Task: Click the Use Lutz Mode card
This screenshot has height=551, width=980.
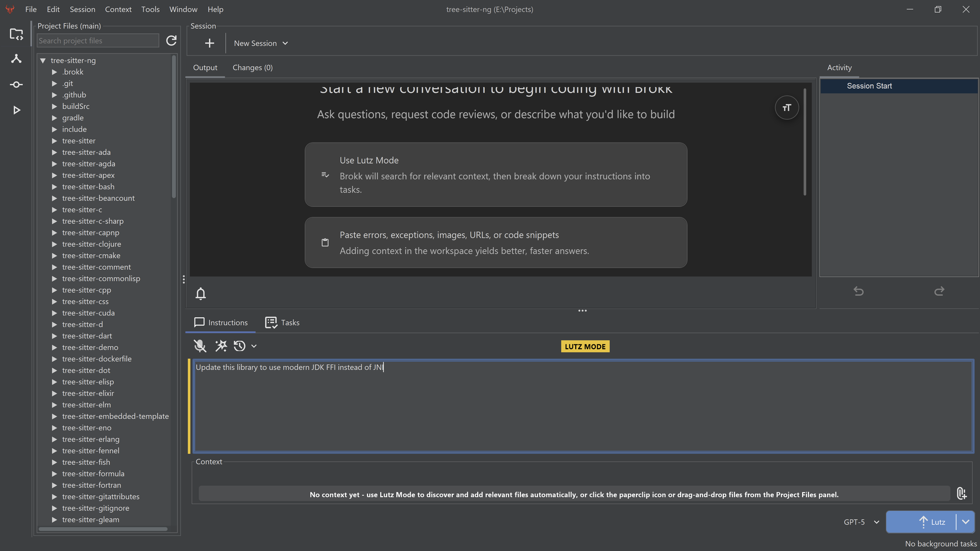Action: pos(495,174)
